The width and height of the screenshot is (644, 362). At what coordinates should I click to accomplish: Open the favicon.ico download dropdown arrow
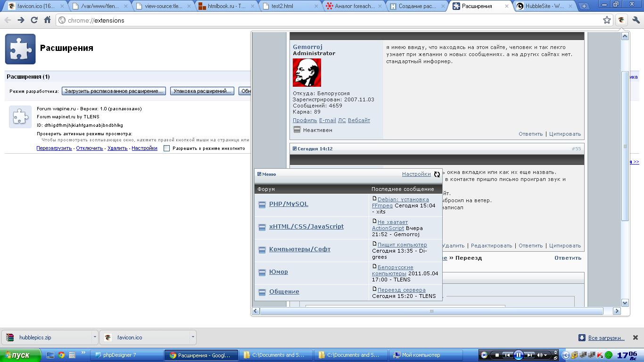coord(193,337)
